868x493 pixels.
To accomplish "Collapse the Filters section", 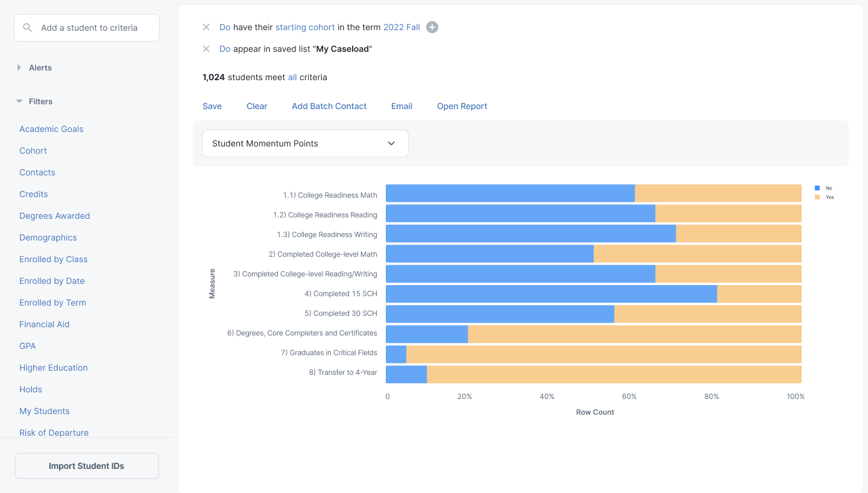I will tap(19, 101).
